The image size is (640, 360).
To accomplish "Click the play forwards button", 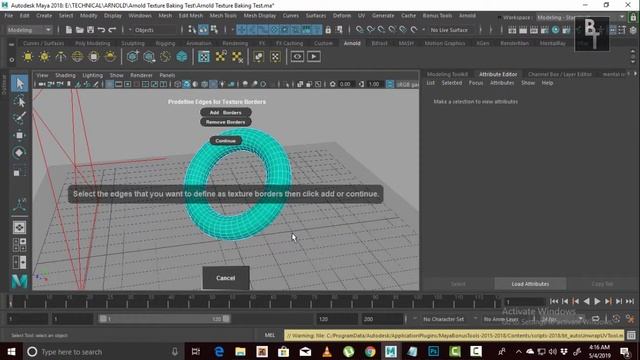I will pyautogui.click(x=597, y=301).
